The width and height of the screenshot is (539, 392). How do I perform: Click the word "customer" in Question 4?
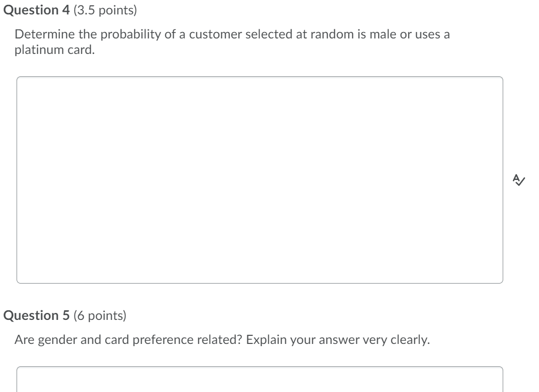(215, 35)
